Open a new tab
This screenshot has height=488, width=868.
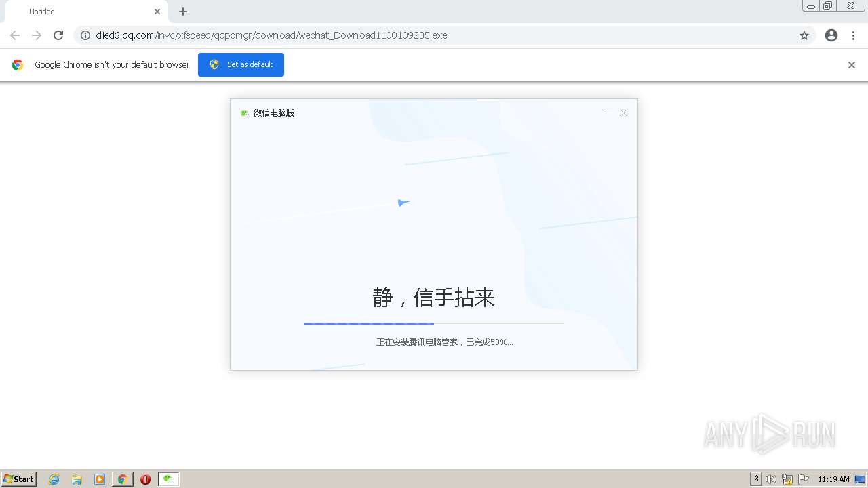pyautogui.click(x=183, y=12)
